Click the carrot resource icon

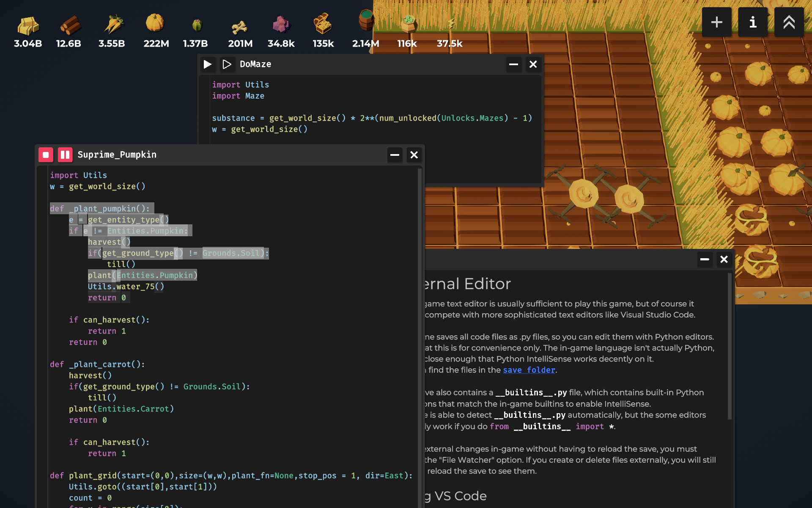tap(113, 25)
